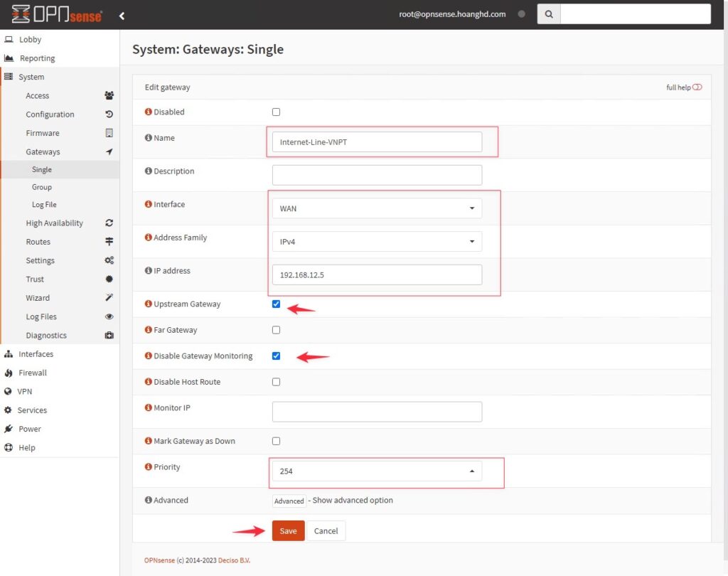
Task: Check the Disable Host Route checkbox
Action: coord(277,382)
